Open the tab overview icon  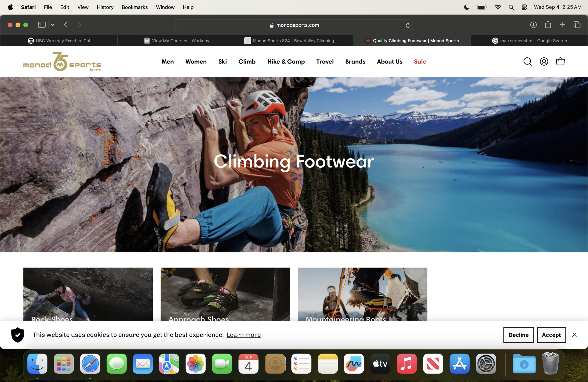click(x=577, y=25)
